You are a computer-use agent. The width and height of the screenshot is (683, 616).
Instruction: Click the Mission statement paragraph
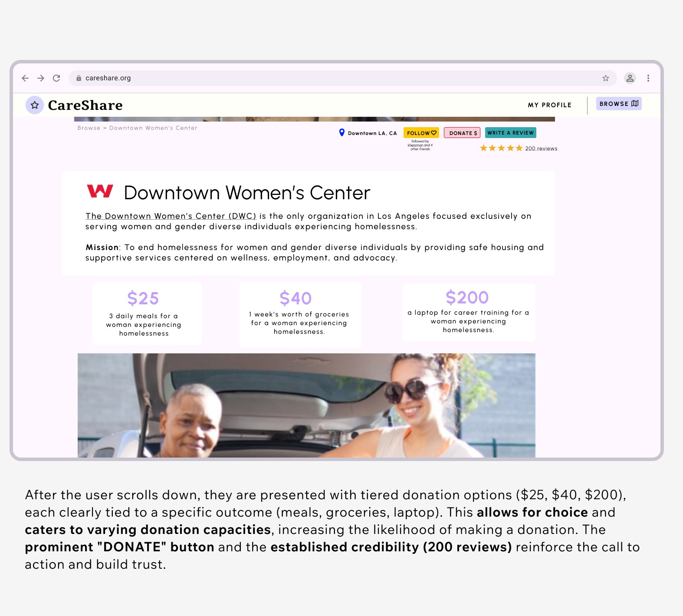click(x=315, y=253)
